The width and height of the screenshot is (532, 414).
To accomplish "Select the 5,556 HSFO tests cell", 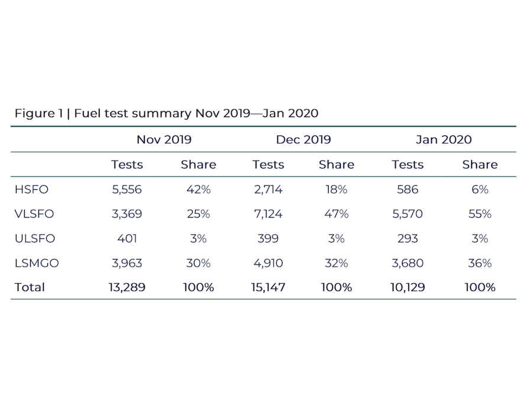I will [127, 189].
